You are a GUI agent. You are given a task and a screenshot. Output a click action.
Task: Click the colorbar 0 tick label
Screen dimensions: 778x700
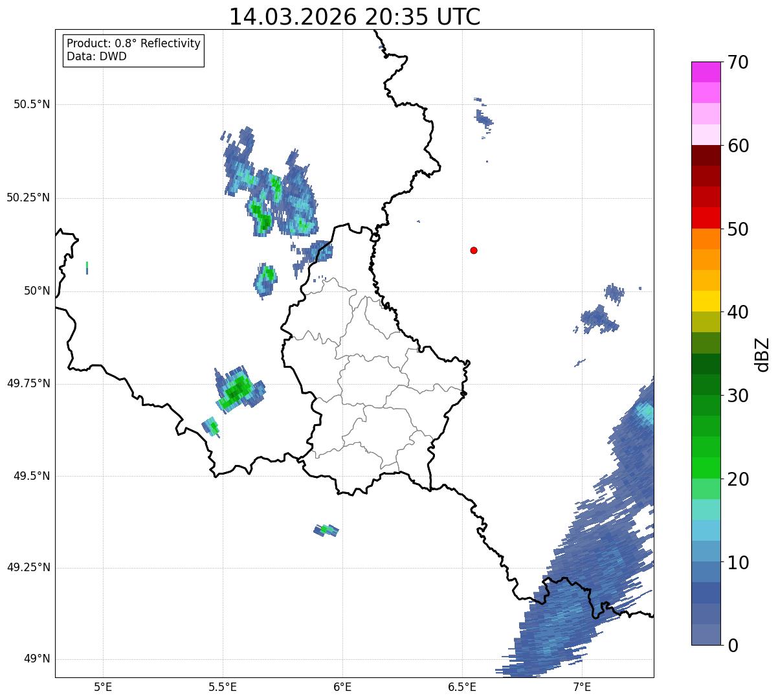point(733,646)
